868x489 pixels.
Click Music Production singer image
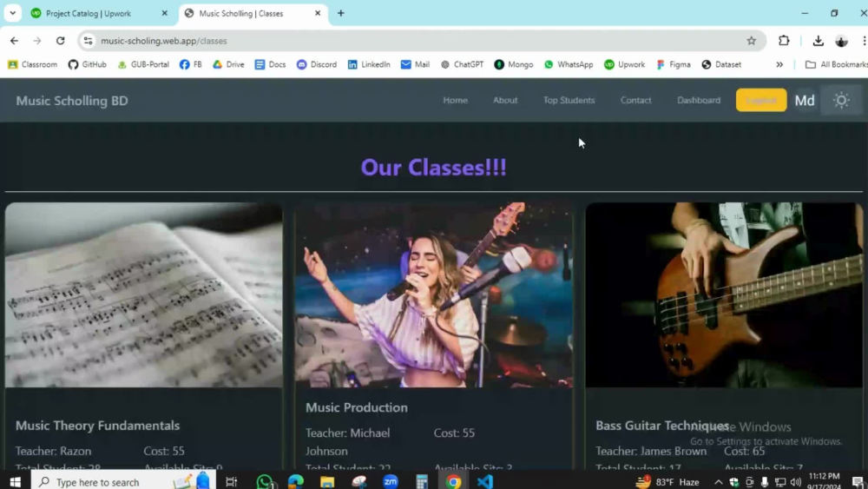(x=434, y=294)
